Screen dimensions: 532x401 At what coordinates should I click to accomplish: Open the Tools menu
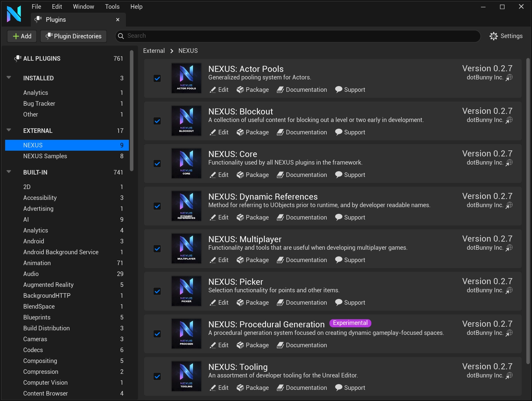pyautogui.click(x=112, y=6)
